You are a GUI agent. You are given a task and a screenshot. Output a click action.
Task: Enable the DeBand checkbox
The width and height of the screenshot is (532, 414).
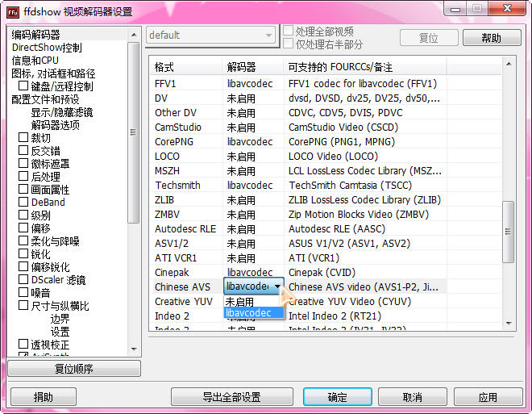tap(23, 202)
